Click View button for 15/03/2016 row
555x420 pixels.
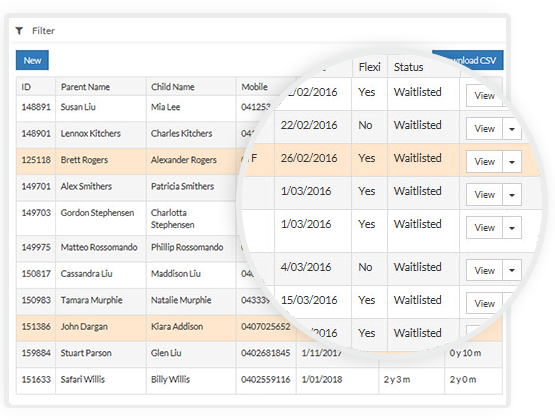point(485,303)
